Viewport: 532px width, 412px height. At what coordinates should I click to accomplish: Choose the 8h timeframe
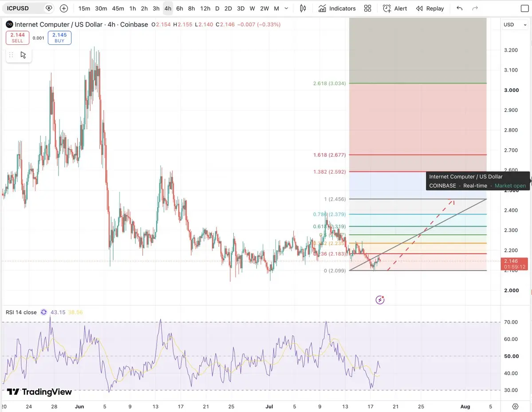click(191, 8)
